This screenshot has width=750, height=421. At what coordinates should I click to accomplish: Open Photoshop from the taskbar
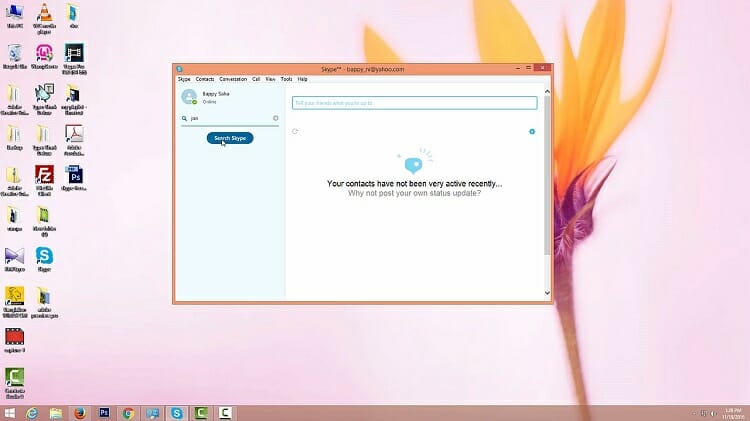(x=104, y=413)
